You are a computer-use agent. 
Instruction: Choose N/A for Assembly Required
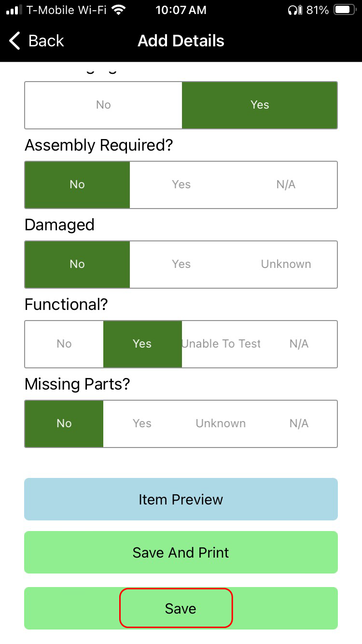(286, 184)
